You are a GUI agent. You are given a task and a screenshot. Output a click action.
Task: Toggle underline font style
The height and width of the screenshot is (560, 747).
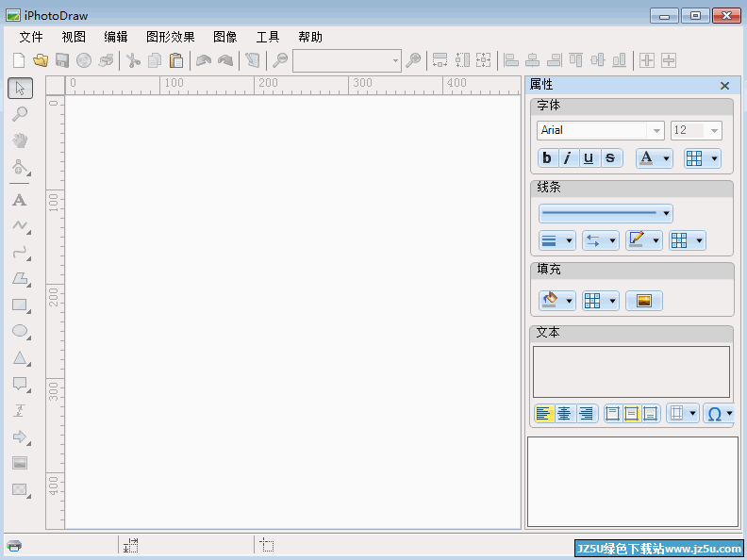pos(589,158)
